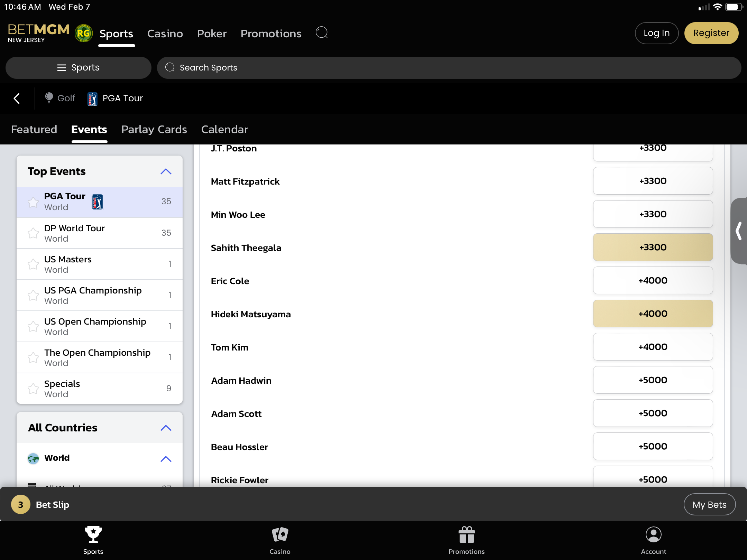Screen dimensions: 747x560
Task: Click the back arrow icon
Action: (17, 99)
